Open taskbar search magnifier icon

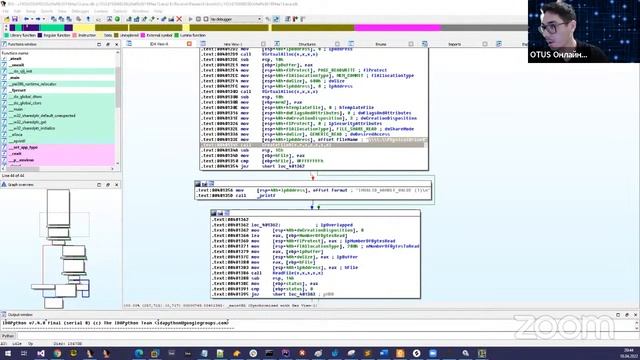pos(465,353)
